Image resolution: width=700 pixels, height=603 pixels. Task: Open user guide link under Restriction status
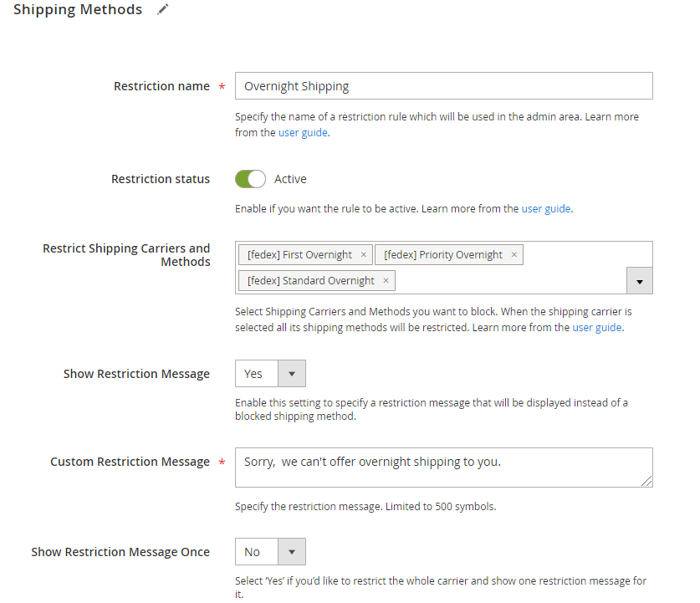546,209
